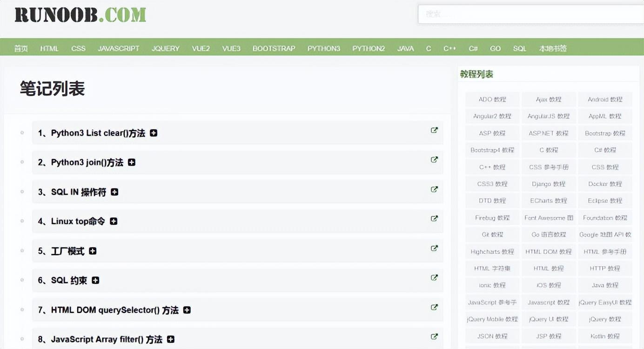Open the Firebug 教程 tutorial link
This screenshot has width=644, height=349.
click(x=492, y=218)
